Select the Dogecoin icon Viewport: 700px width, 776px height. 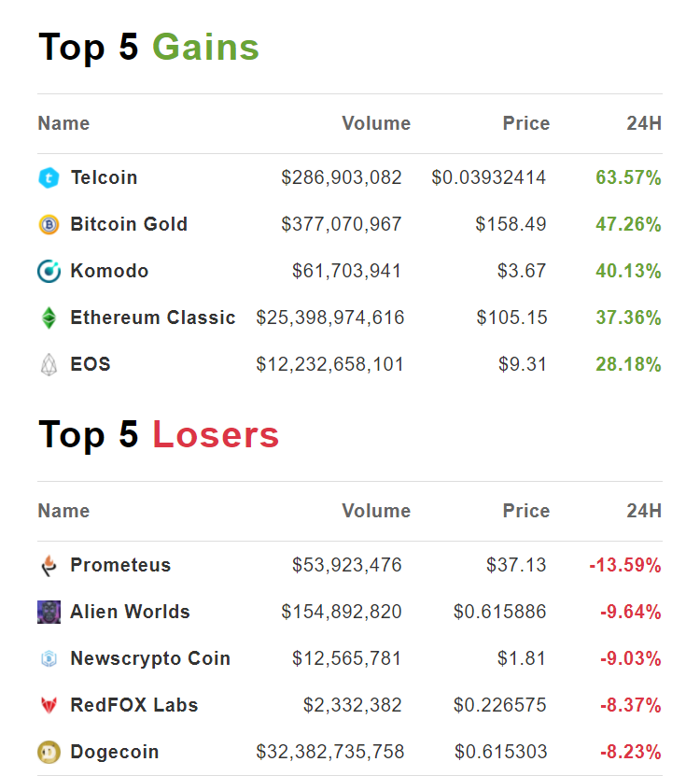click(49, 752)
